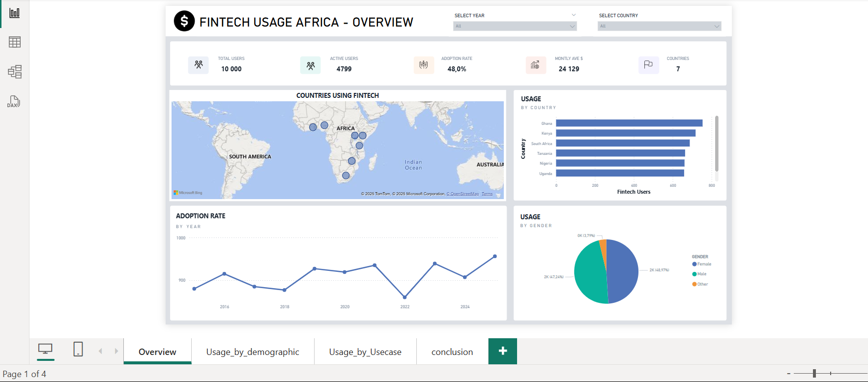Click the Countries value 7
Image resolution: width=868 pixels, height=382 pixels.
click(x=678, y=69)
